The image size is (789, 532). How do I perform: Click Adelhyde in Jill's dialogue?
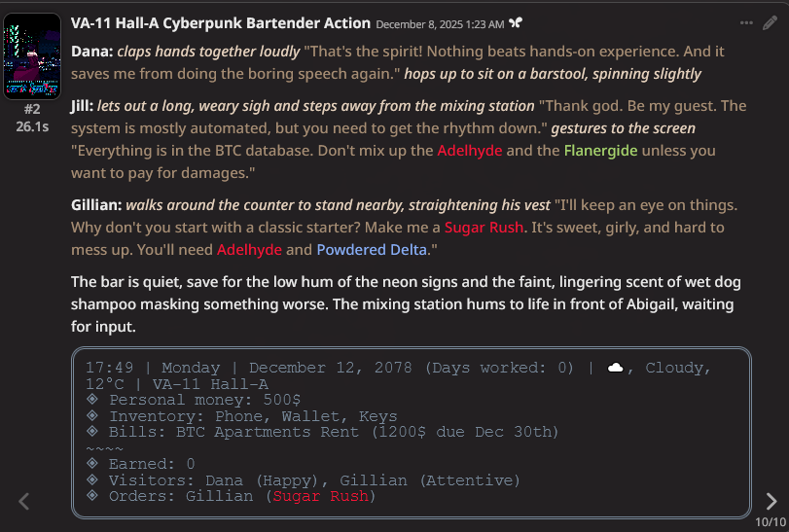tap(470, 151)
